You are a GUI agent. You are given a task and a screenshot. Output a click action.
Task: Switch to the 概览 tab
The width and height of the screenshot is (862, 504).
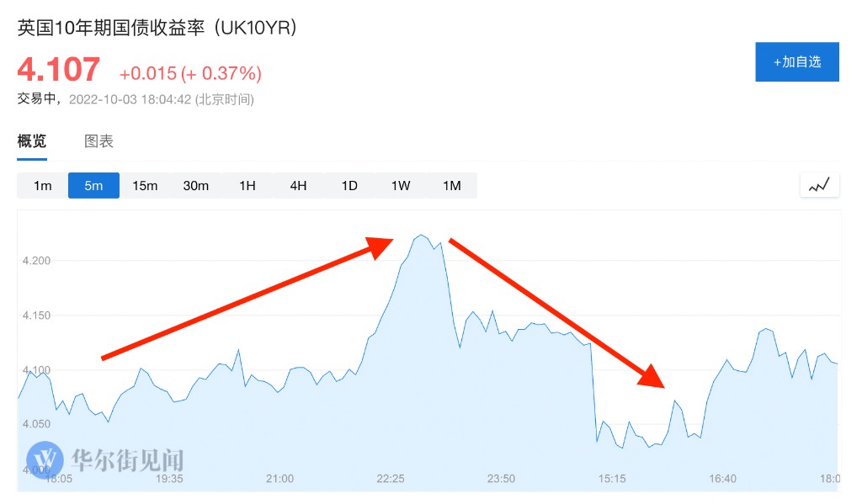tap(32, 141)
